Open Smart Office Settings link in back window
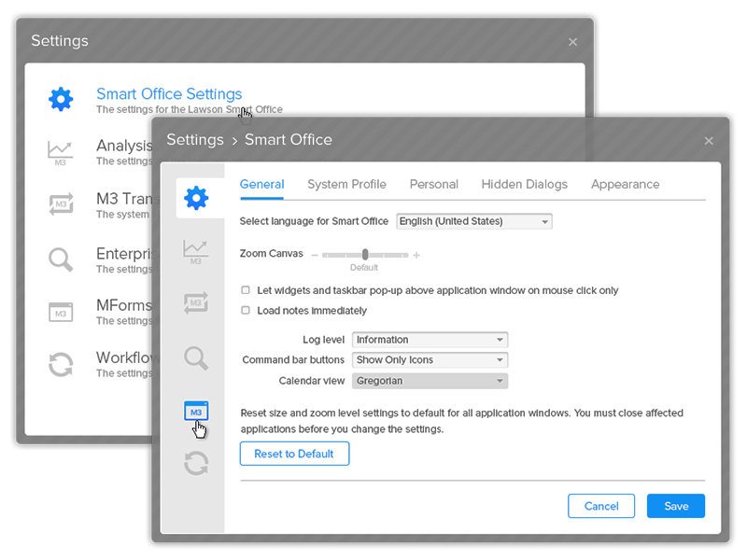Screen dimensions: 747x560 [169, 94]
